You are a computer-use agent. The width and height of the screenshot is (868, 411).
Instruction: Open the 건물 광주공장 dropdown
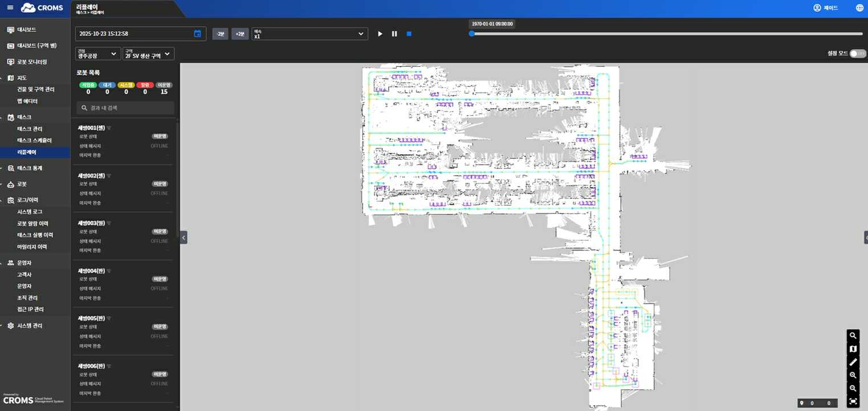click(x=97, y=54)
